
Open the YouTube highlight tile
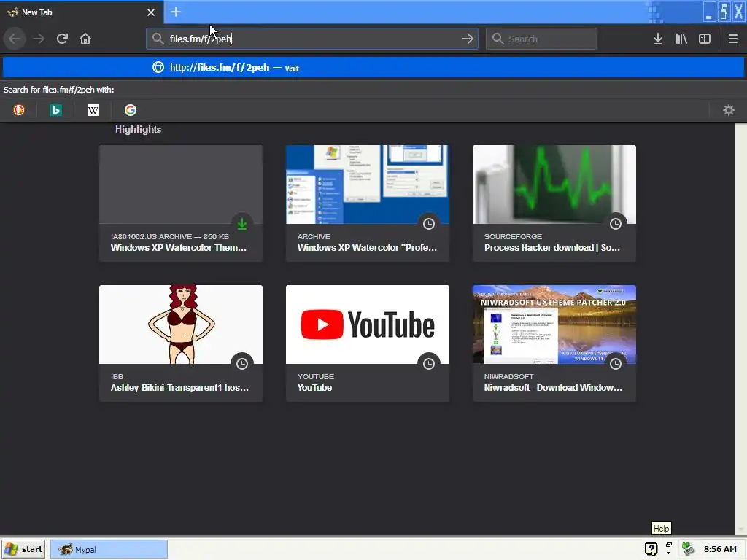point(368,343)
